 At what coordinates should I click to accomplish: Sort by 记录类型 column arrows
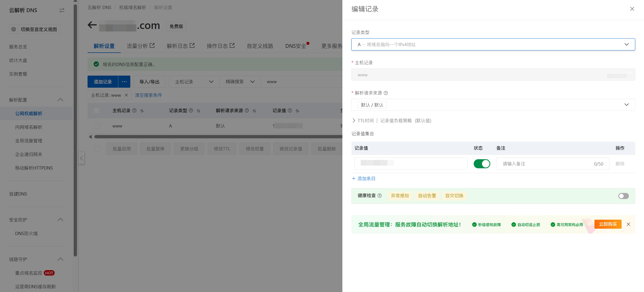tap(198, 111)
